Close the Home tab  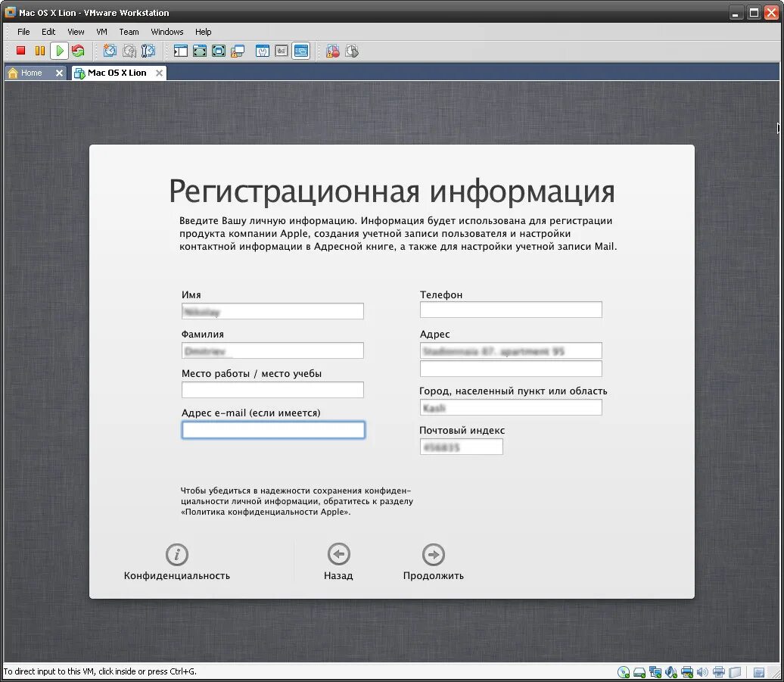tap(59, 73)
